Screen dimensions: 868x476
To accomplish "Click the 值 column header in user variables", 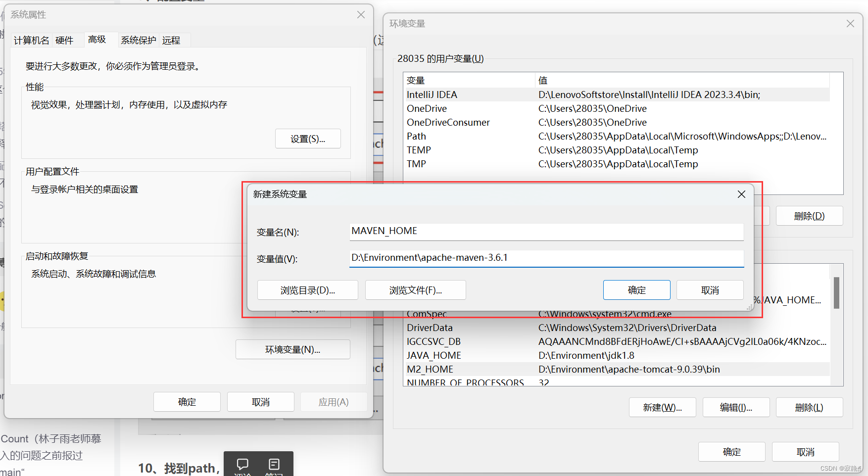I will (x=683, y=80).
